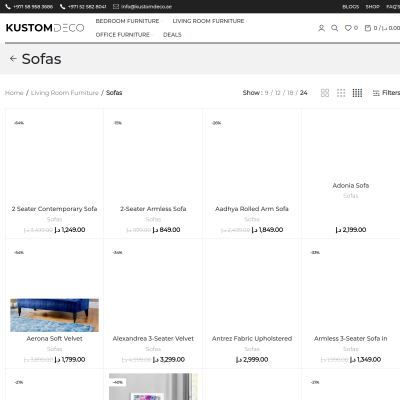Screen dimensions: 400x400
Task: Open the Shop link in top bar
Action: click(x=372, y=7)
